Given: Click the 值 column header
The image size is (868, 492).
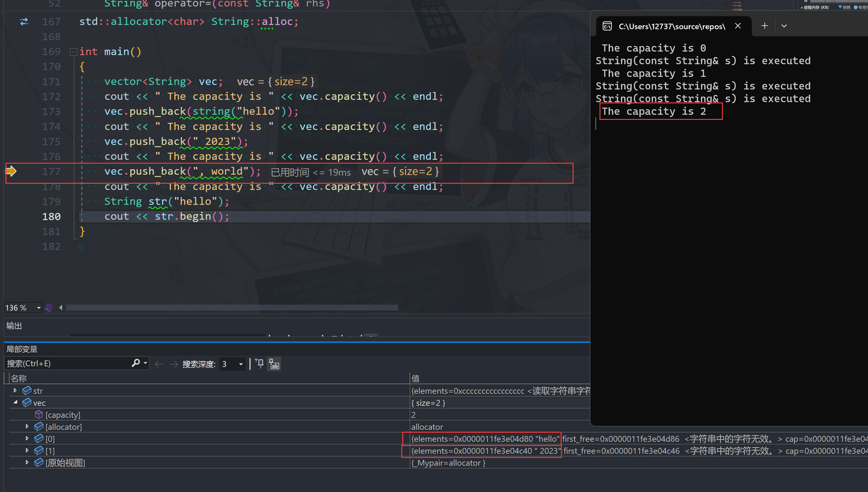Looking at the screenshot, I should [x=415, y=379].
